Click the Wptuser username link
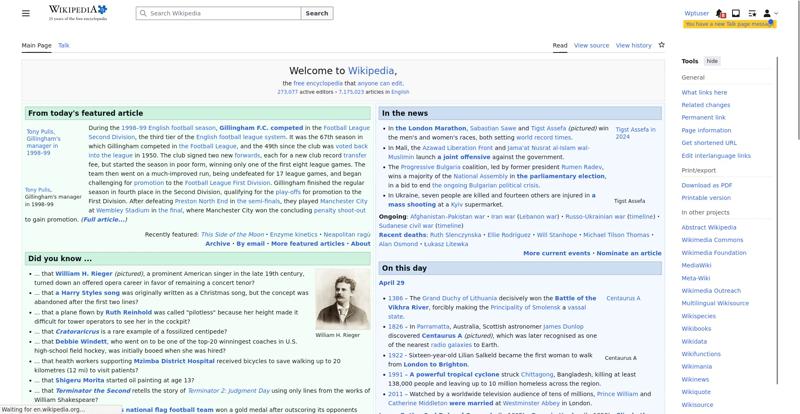This screenshot has width=800, height=414. pos(696,13)
